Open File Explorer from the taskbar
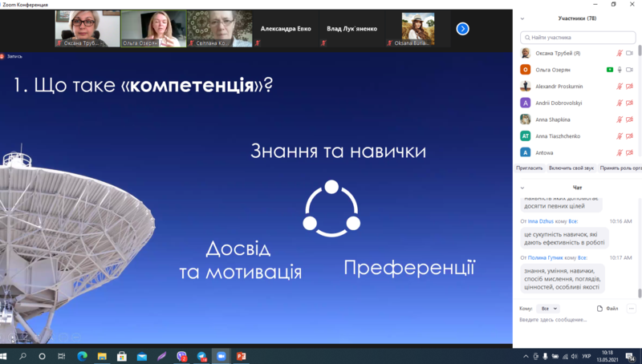The height and width of the screenshot is (364, 642). pos(102,356)
